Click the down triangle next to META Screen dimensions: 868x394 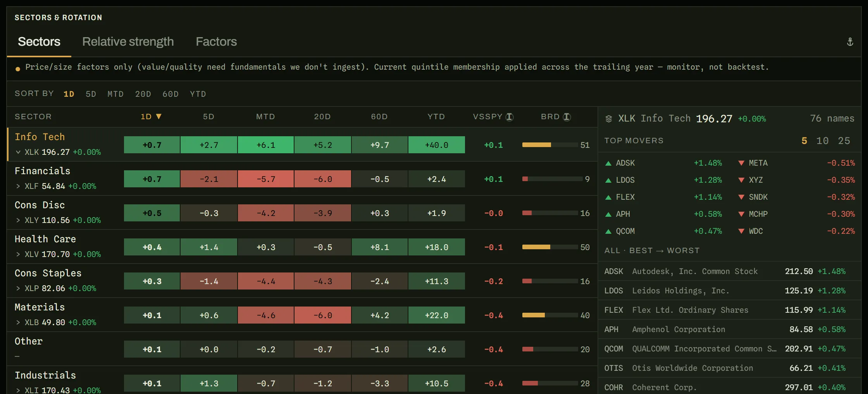741,163
